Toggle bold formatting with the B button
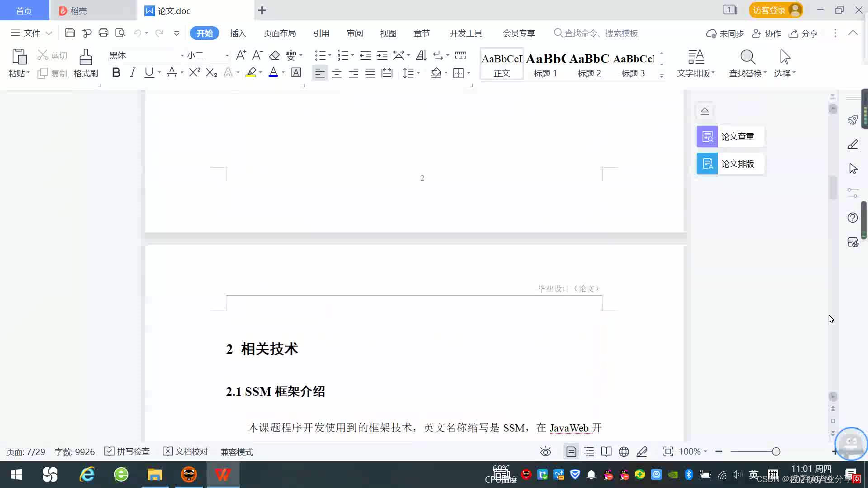The width and height of the screenshot is (868, 488). 116,73
